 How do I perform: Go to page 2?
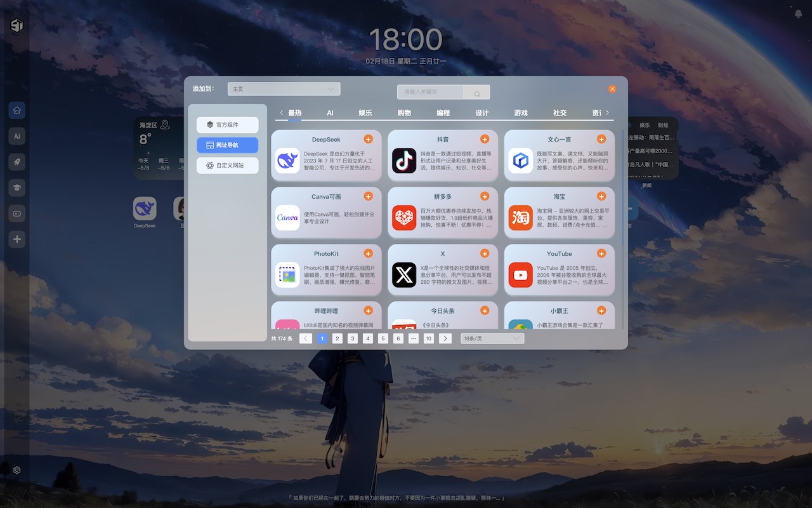(337, 338)
